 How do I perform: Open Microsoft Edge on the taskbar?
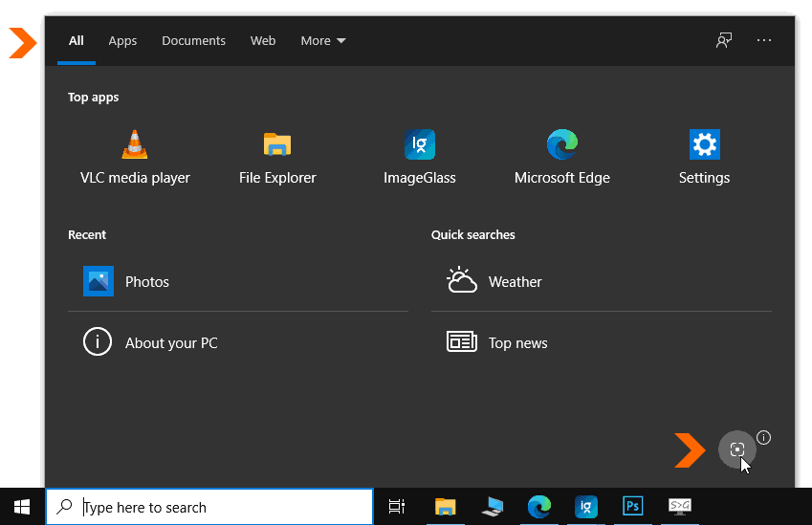pyautogui.click(x=539, y=507)
